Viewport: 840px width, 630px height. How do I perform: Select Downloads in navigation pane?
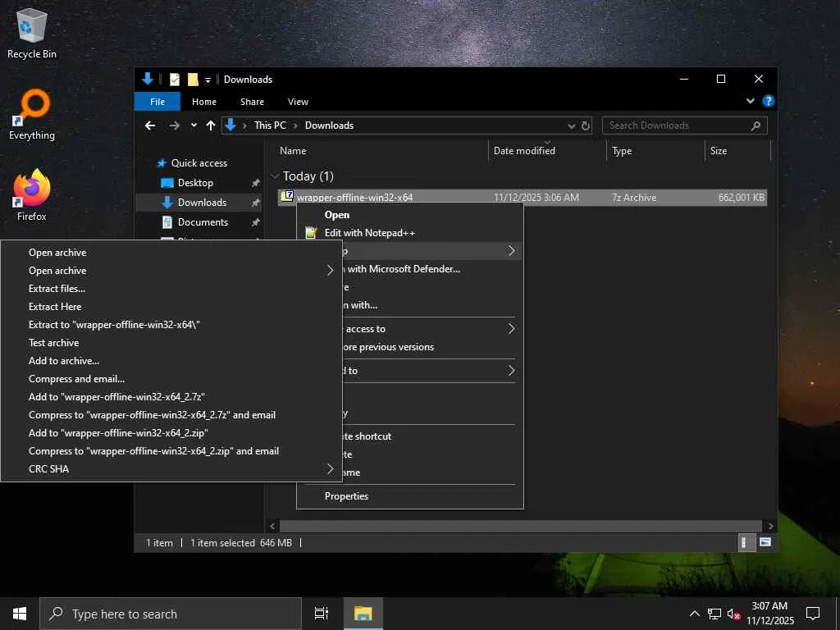tap(202, 202)
